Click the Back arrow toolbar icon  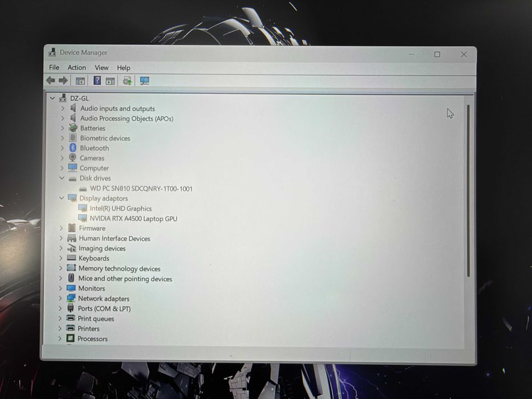click(x=51, y=80)
